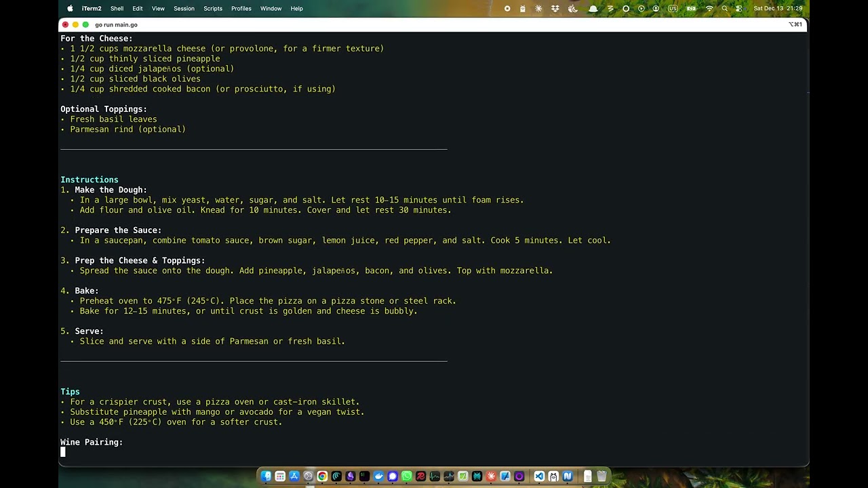
Task: Launch WhatsApp from the dock
Action: [407, 476]
